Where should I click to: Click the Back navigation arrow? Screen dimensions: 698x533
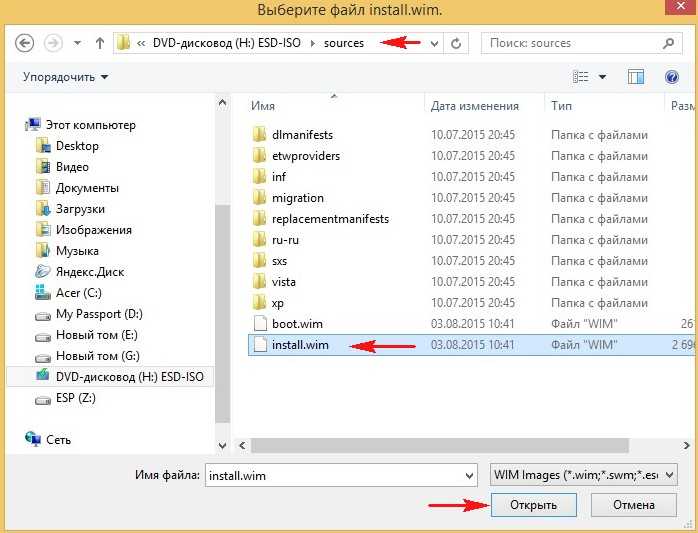tap(24, 43)
